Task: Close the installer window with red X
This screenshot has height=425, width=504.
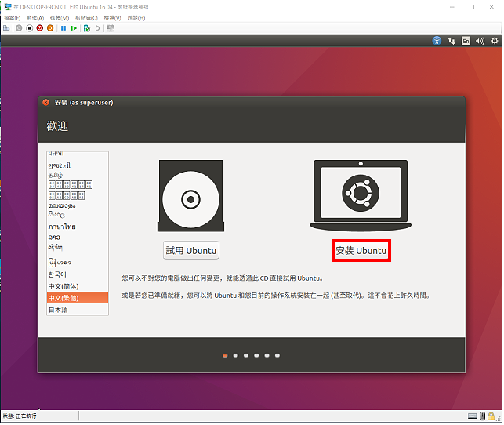Action: click(46, 103)
